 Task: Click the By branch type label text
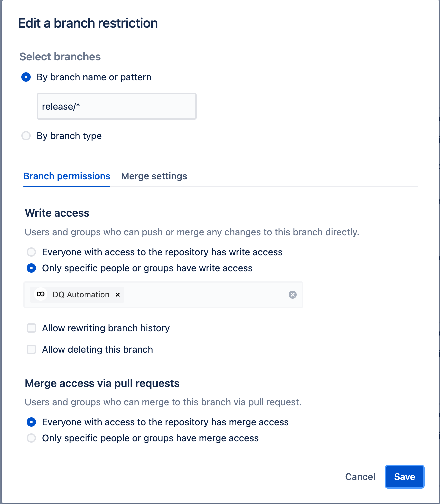click(69, 136)
